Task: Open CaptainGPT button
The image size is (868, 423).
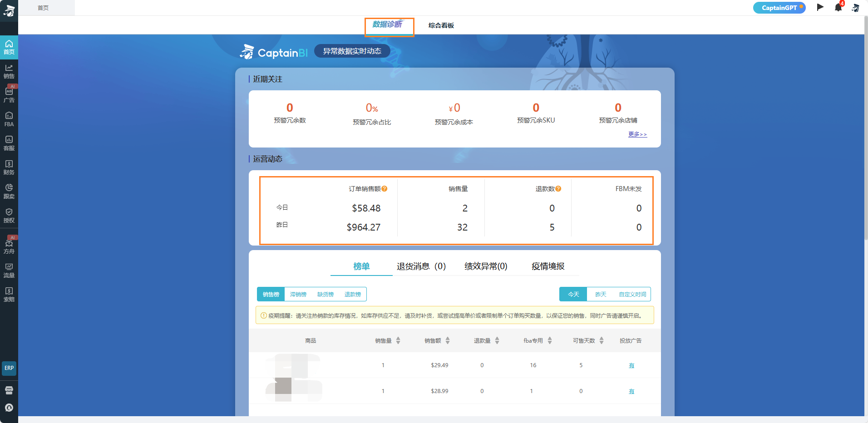Action: (779, 8)
